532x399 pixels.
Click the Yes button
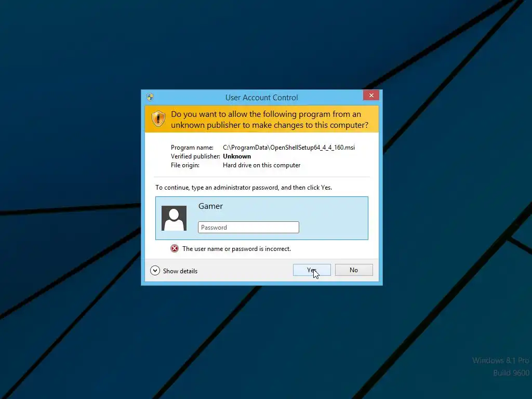coord(312,270)
